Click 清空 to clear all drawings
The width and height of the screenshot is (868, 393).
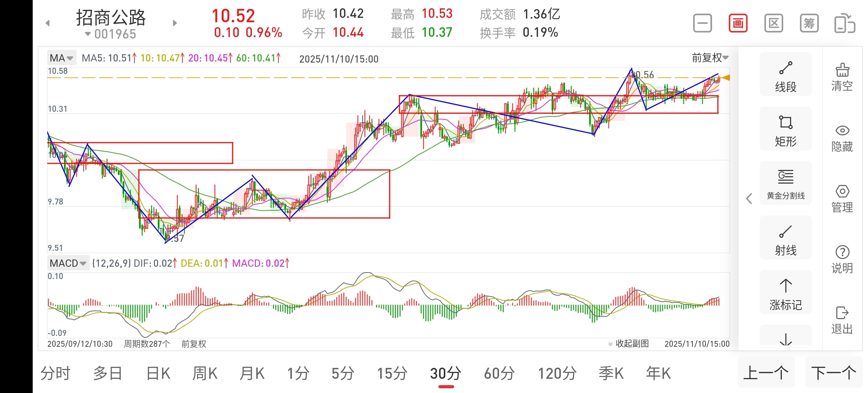[842, 76]
